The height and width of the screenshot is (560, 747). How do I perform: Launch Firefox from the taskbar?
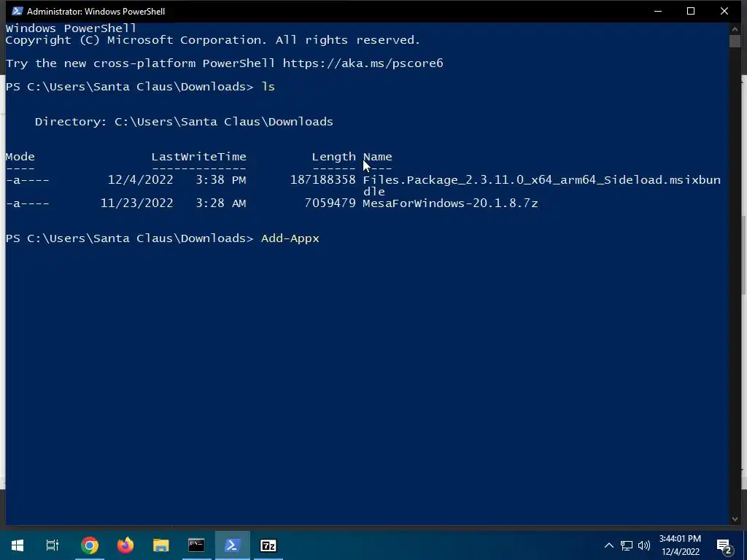(x=125, y=545)
